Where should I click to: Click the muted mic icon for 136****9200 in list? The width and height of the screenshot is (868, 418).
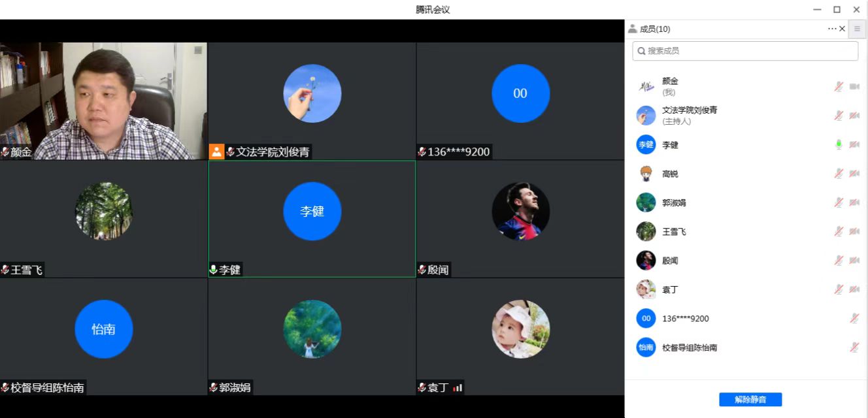tap(854, 319)
